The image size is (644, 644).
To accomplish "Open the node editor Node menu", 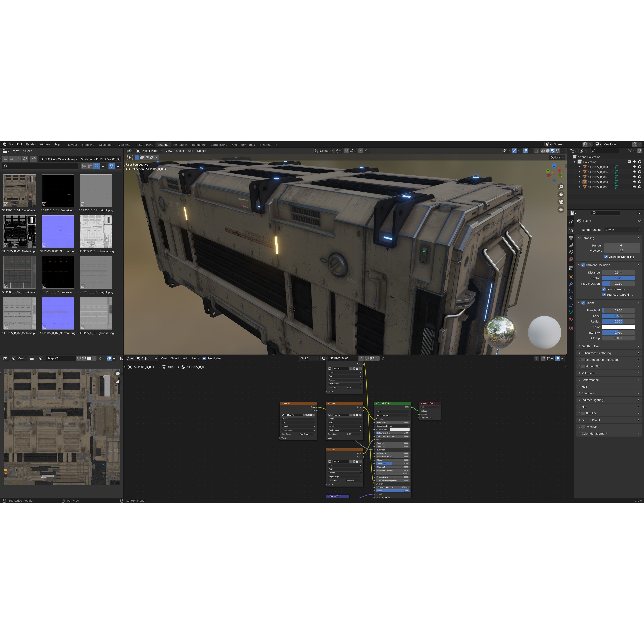I will click(196, 359).
